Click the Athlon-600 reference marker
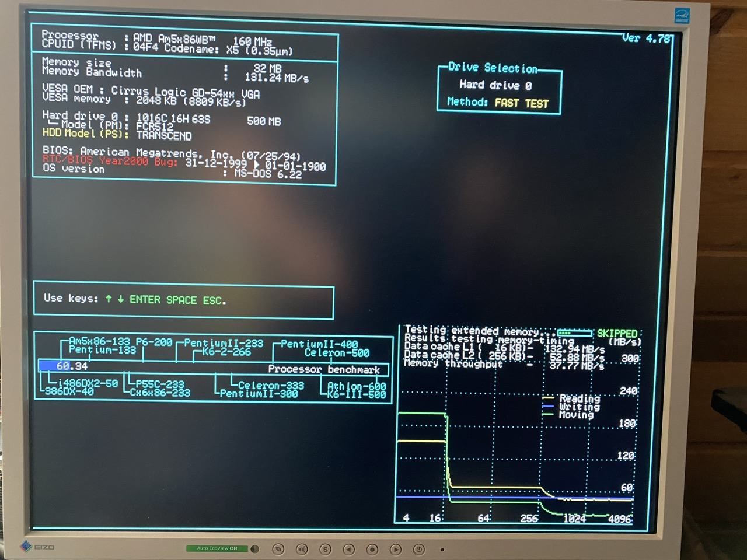Viewport: 747px width, 560px height. pos(357,386)
